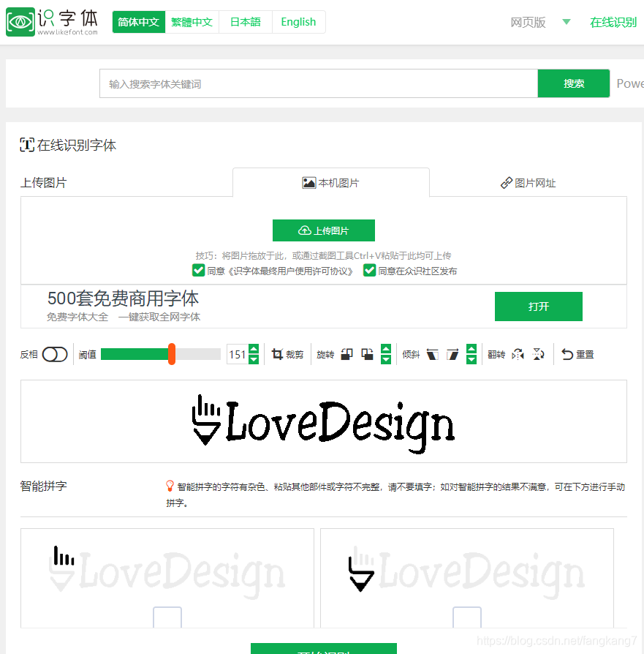Uncheck 同意在众识社区发布 checkbox
The height and width of the screenshot is (654, 644).
369,270
